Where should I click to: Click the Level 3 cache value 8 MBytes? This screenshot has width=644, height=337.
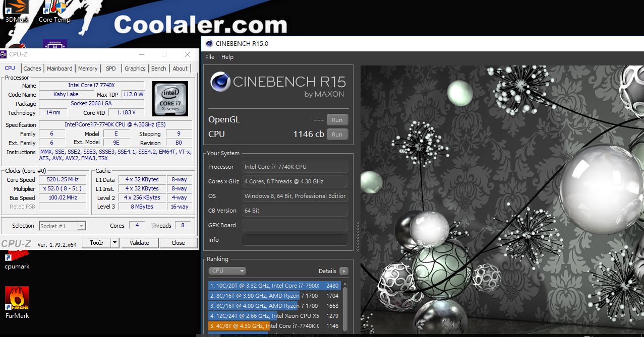[142, 207]
